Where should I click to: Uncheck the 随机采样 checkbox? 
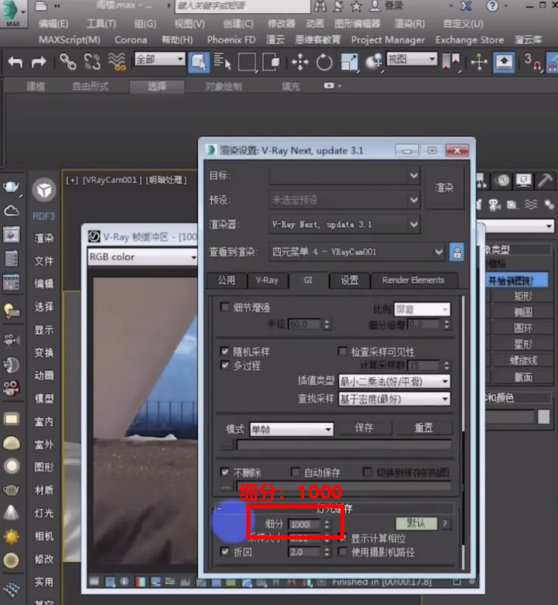(x=225, y=351)
